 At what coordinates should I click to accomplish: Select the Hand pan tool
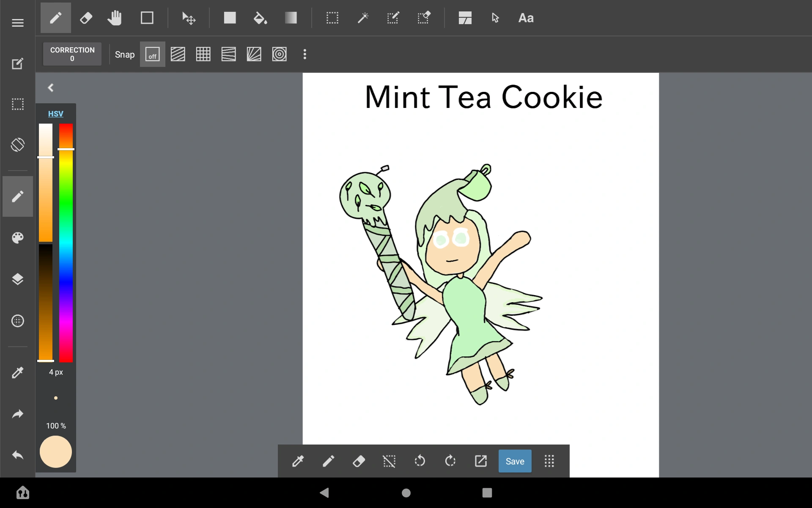(x=115, y=18)
